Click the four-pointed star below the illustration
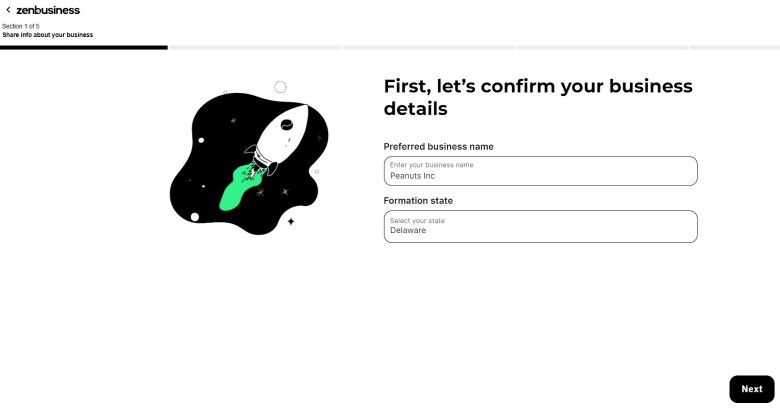 [x=291, y=221]
